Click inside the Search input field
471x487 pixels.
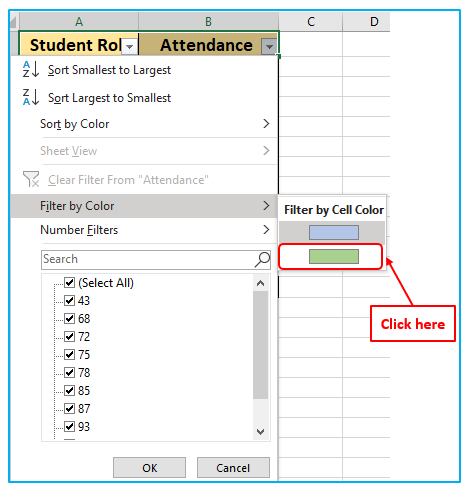click(x=148, y=260)
